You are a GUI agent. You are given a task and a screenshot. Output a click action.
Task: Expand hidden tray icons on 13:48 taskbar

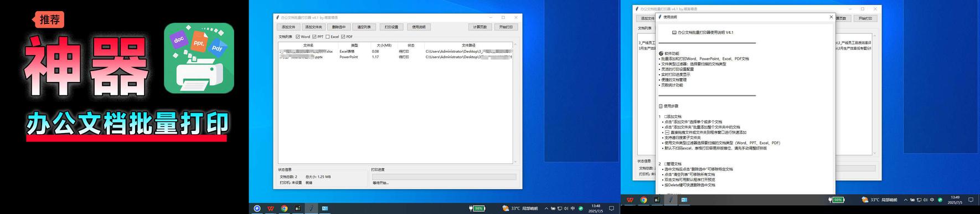pyautogui.click(x=546, y=208)
